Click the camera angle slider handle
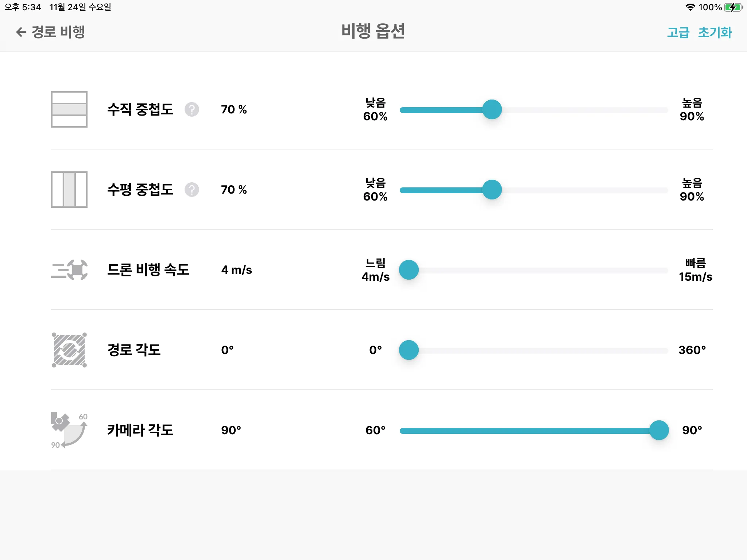The image size is (747, 560). 659,430
